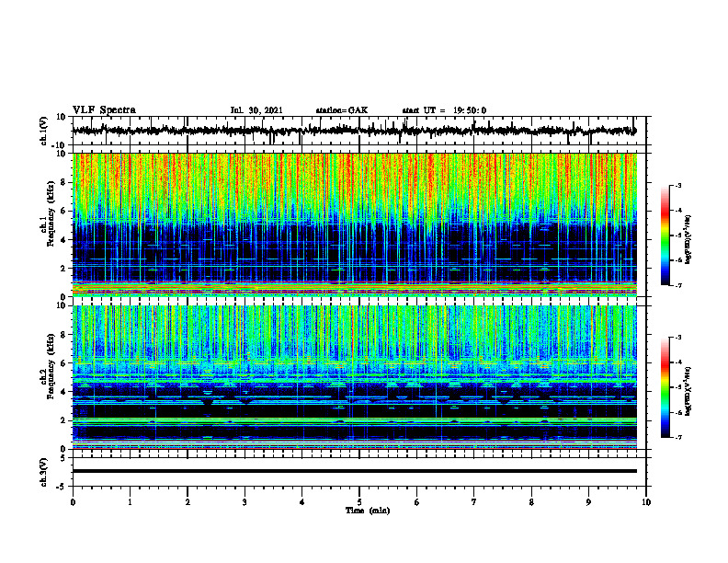
Task: Click the ch.2 colorbar "log(PSD)(V²/Hz)" label
Action: (688, 391)
